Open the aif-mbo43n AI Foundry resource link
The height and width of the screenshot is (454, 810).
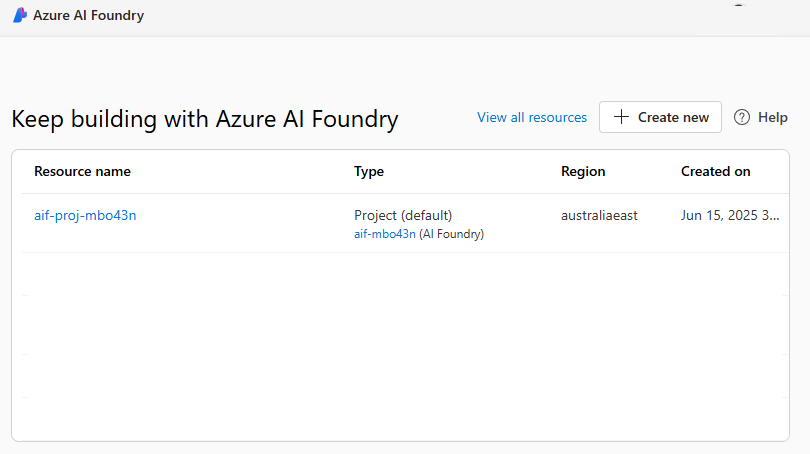click(x=384, y=234)
